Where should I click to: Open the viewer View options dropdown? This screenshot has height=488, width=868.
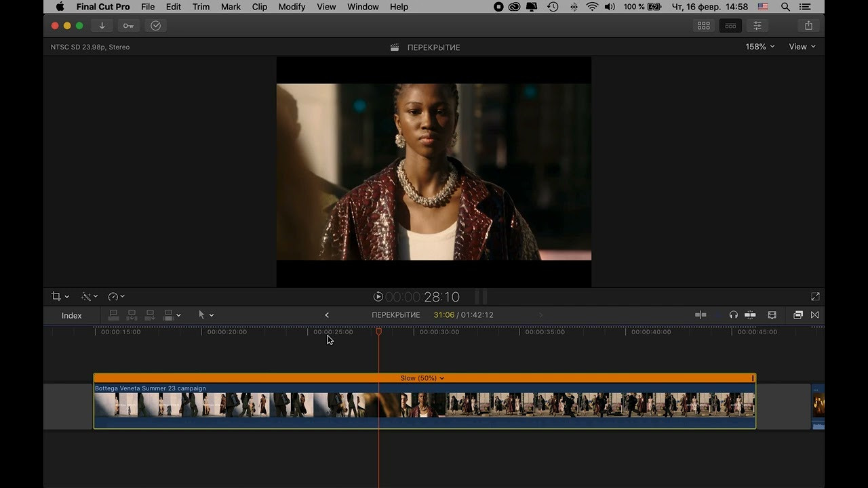click(802, 47)
